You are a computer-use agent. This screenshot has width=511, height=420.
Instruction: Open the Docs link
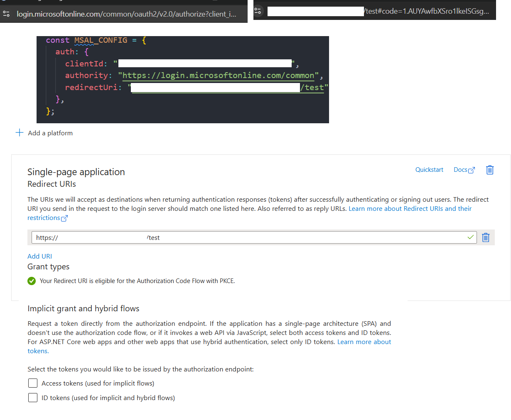460,169
